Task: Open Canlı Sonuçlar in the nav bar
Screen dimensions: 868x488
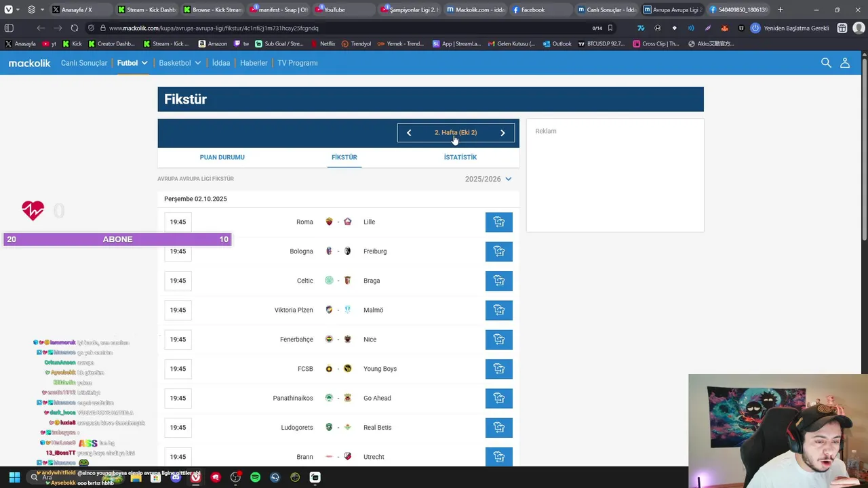Action: (84, 63)
